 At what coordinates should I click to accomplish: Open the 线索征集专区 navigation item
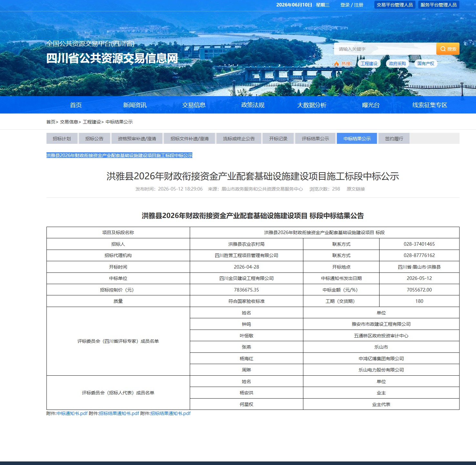pos(430,105)
